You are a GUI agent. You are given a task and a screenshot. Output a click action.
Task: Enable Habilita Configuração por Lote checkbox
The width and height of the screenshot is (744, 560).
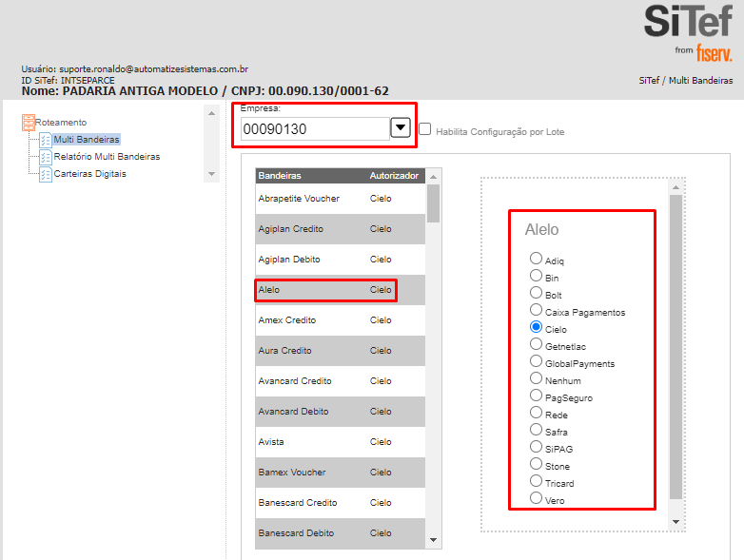(424, 129)
